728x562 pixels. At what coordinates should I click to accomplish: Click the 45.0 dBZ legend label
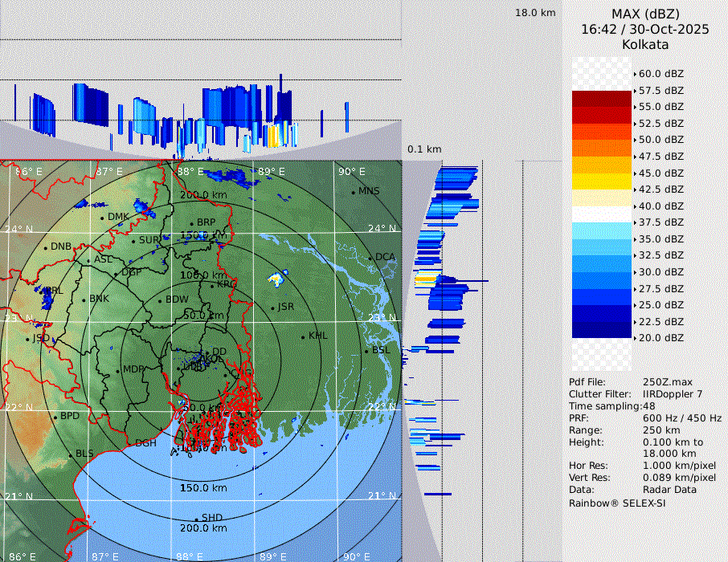click(661, 173)
